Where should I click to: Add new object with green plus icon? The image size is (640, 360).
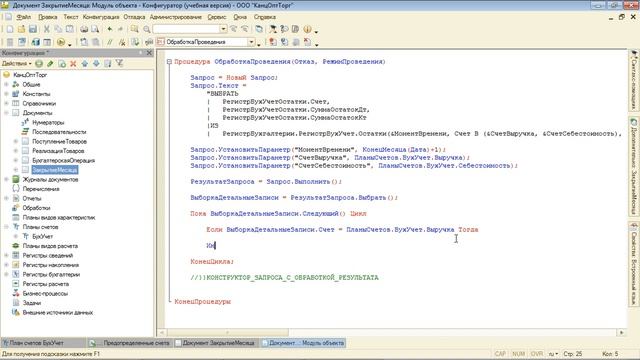(x=39, y=64)
